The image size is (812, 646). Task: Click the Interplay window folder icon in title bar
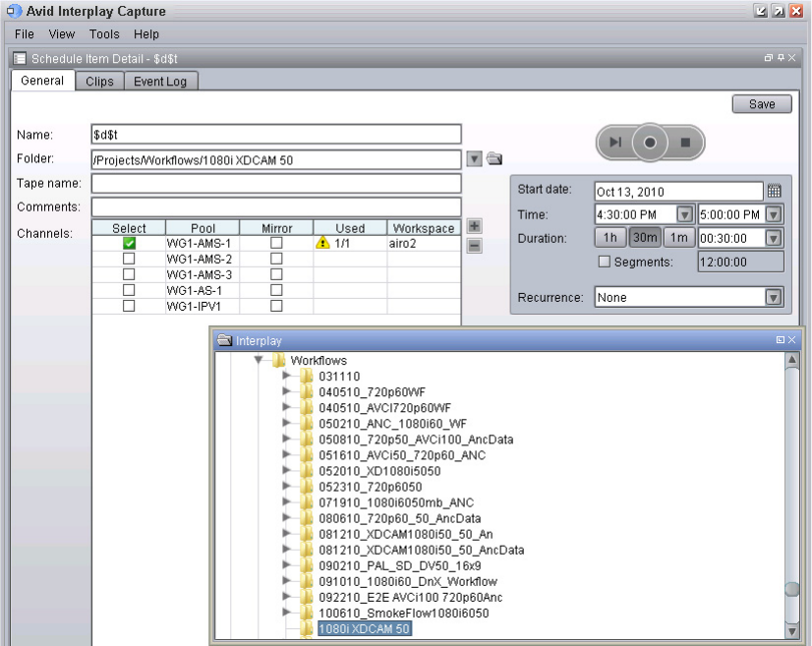pyautogui.click(x=224, y=340)
